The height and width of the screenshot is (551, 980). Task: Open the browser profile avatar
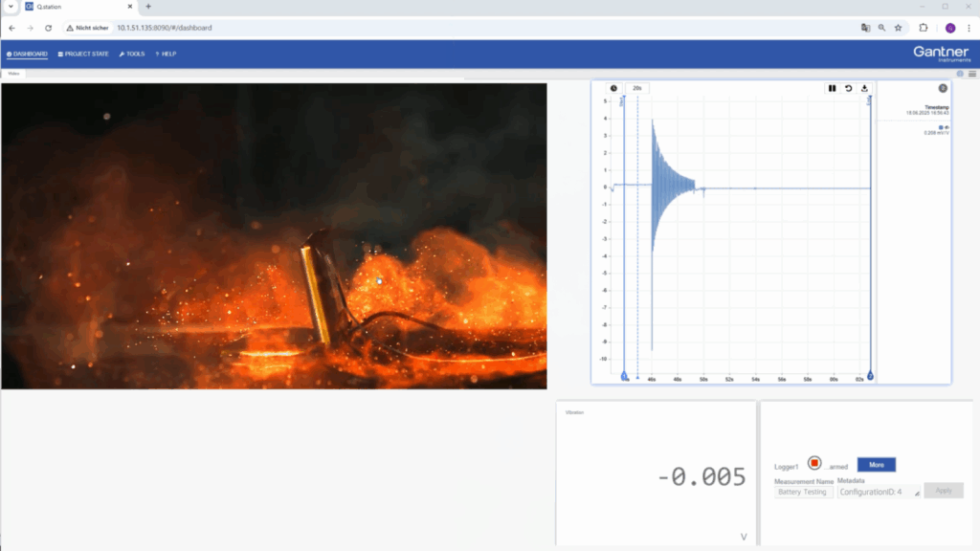950,28
